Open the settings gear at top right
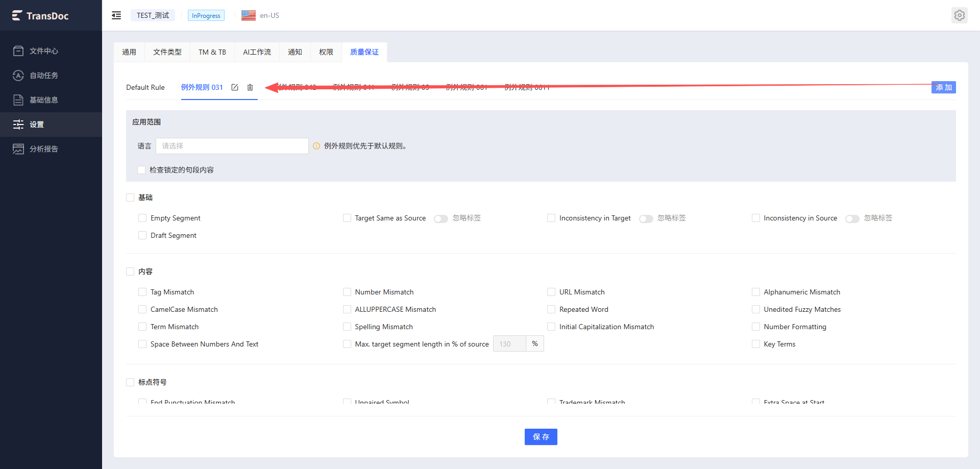 click(x=960, y=15)
